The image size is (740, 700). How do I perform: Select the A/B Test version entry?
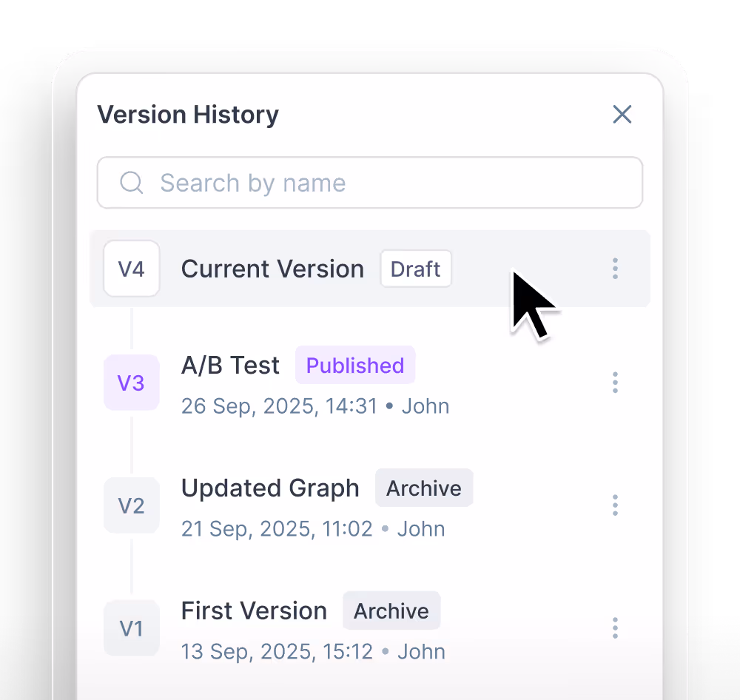(369, 383)
